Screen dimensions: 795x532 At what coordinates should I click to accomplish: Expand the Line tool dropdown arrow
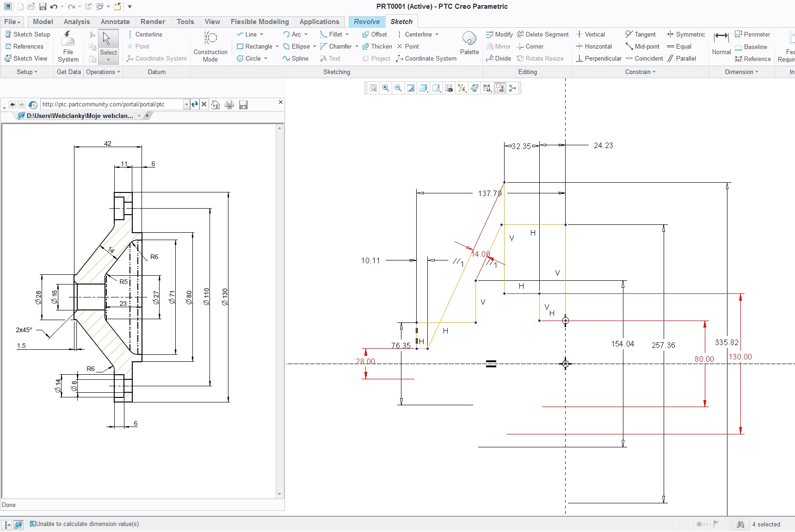pyautogui.click(x=261, y=35)
